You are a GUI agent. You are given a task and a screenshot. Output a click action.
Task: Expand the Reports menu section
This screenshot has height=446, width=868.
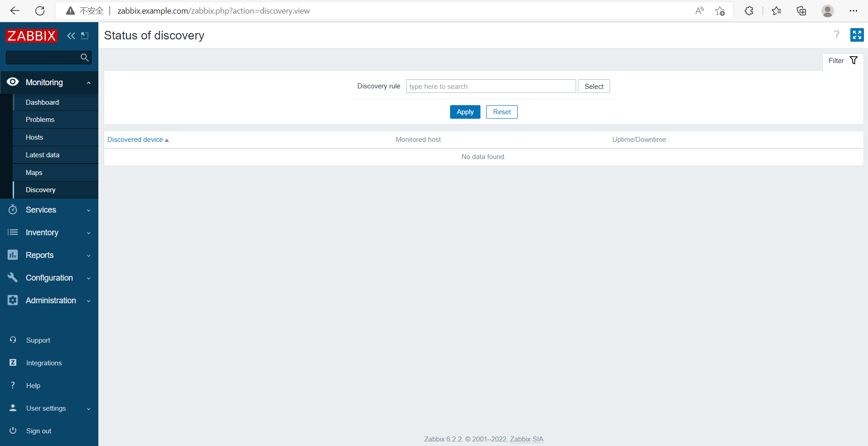click(x=89, y=256)
